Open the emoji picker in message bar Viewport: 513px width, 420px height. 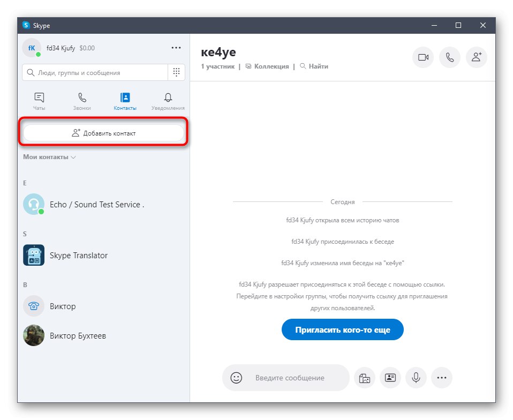point(236,378)
